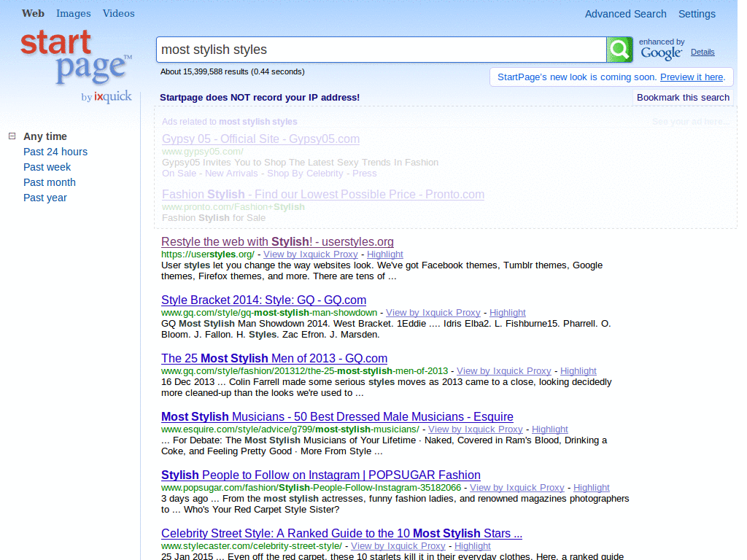View POPSUGAR result by Ixquick Proxy
The width and height of the screenshot is (747, 560).
517,488
